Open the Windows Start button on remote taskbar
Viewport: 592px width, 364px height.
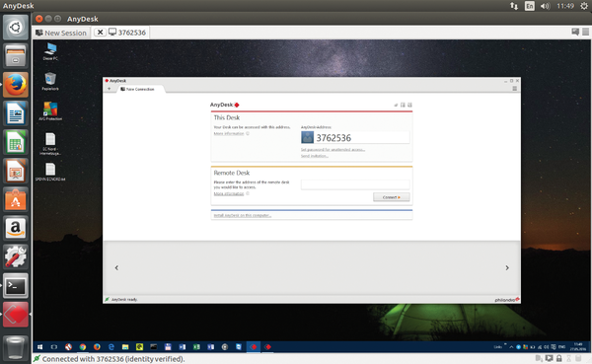(39, 346)
